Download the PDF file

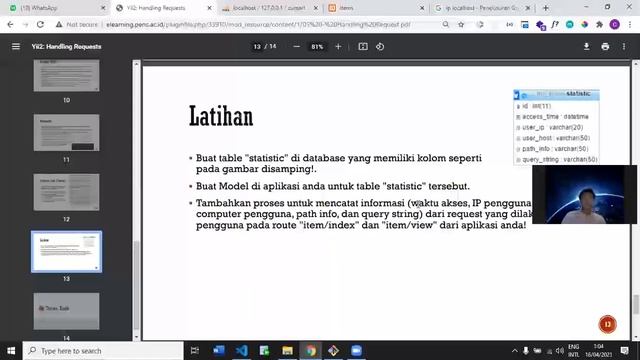tap(586, 47)
